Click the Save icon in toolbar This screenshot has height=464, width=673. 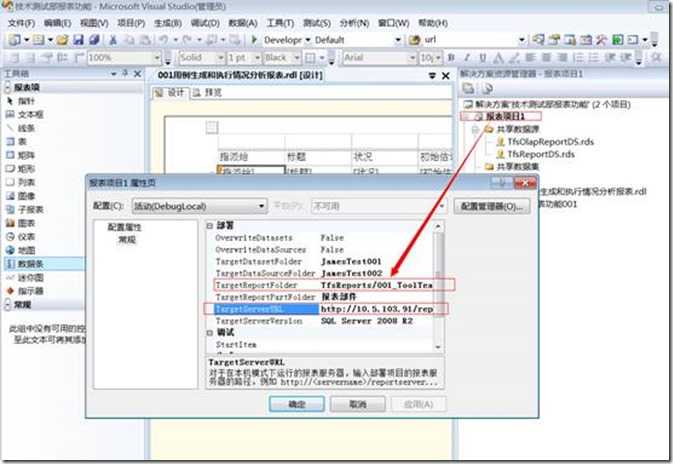pyautogui.click(x=78, y=40)
